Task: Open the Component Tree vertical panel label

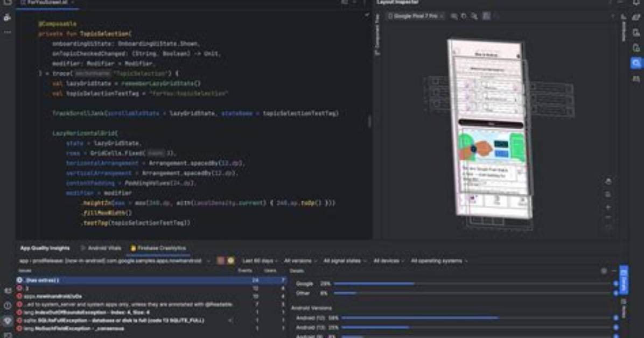Action: 377,34
